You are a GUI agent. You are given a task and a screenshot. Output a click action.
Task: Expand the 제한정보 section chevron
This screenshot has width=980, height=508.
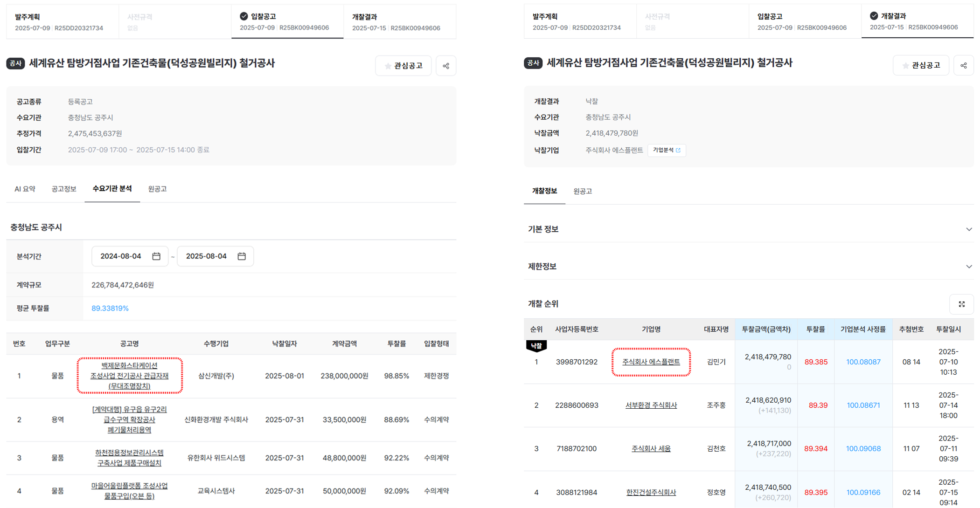point(969,267)
